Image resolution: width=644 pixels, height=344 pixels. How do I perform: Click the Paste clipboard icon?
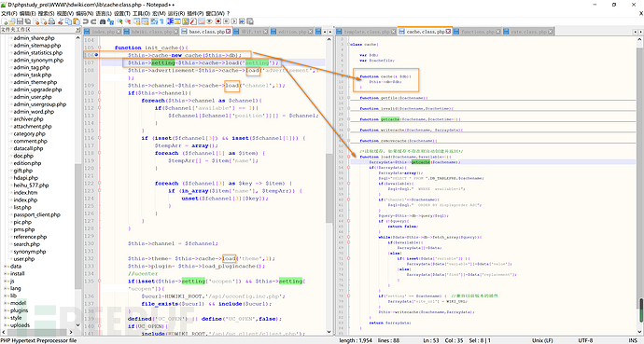pyautogui.click(x=77, y=21)
